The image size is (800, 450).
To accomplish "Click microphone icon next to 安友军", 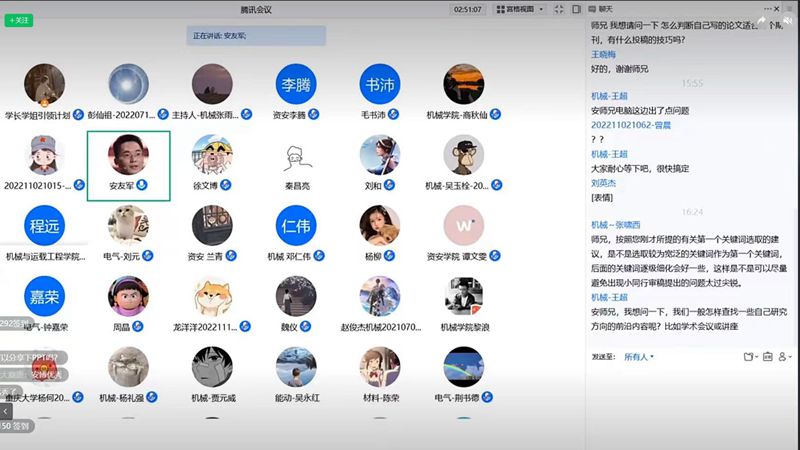I will (x=142, y=185).
